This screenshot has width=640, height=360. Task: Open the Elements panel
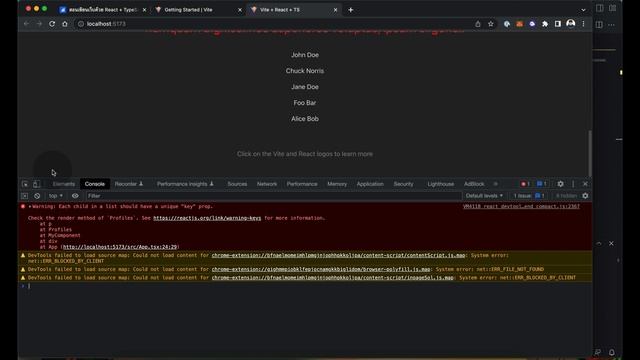click(x=64, y=184)
